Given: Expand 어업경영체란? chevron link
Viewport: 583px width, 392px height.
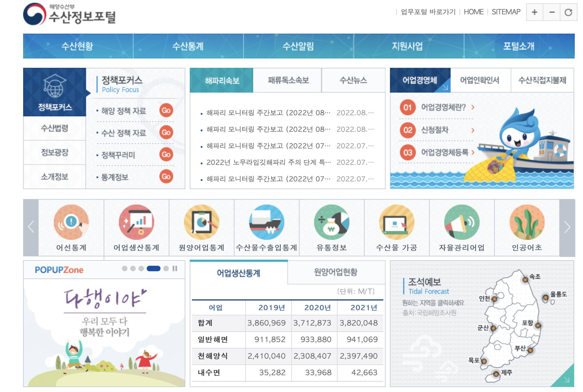Looking at the screenshot, I should [473, 107].
